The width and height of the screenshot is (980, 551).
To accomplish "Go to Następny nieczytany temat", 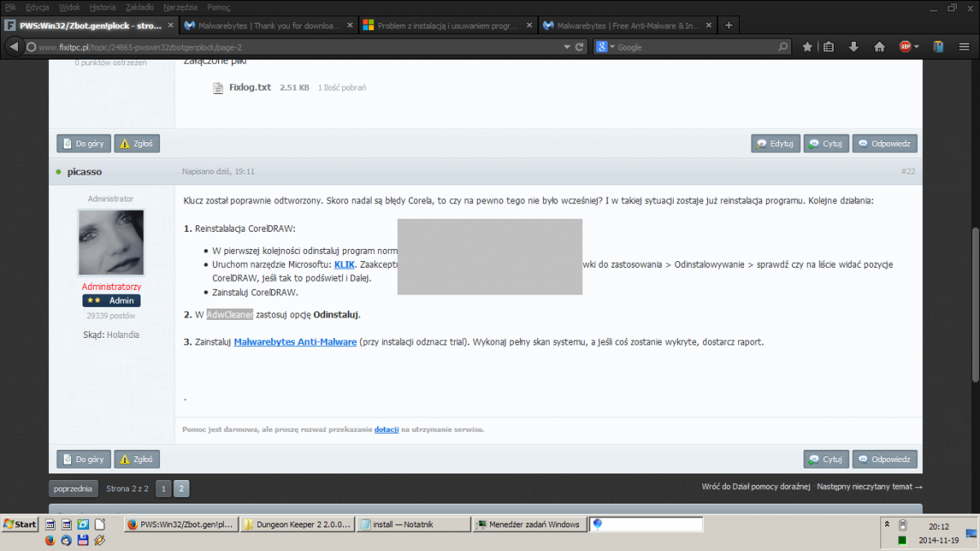I will tap(870, 487).
